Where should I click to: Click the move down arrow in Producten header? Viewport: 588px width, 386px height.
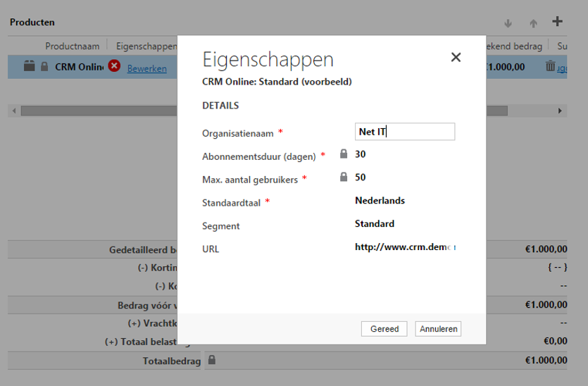point(508,23)
